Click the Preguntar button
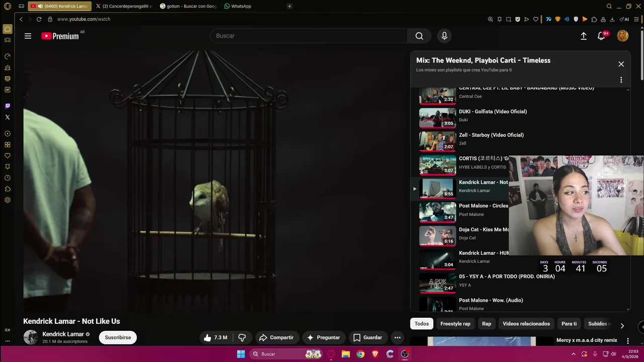The height and width of the screenshot is (362, 644). [x=324, y=337]
